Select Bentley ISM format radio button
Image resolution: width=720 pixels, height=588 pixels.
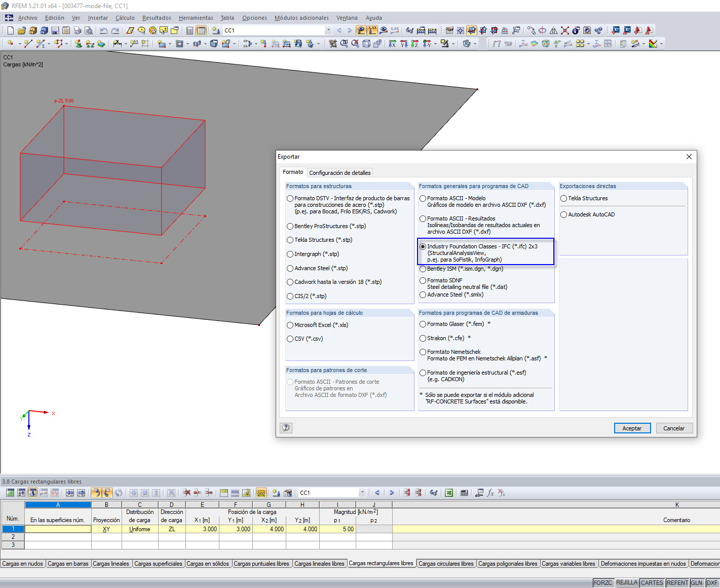pos(423,269)
